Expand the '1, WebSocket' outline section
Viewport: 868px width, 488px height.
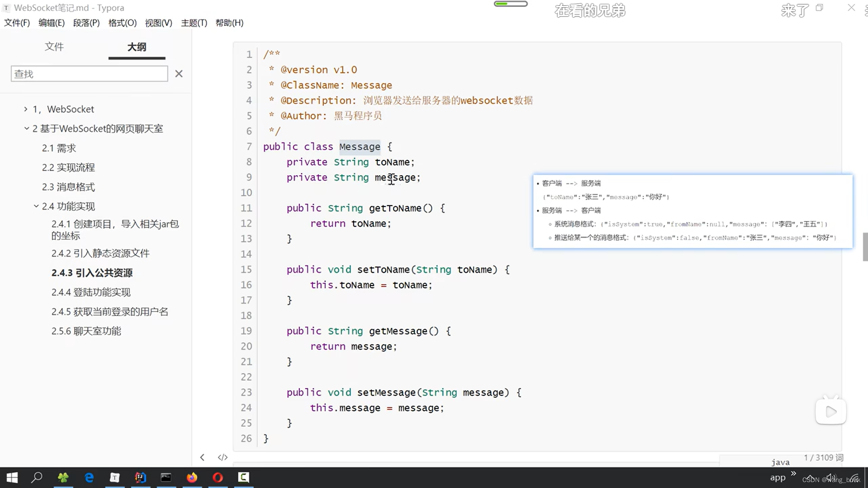pos(26,109)
